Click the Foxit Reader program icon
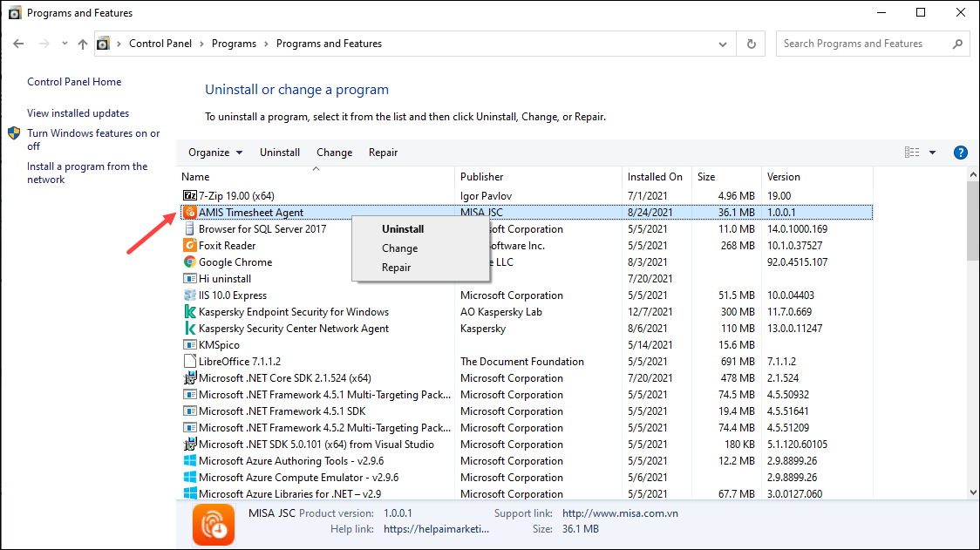Viewport: 980px width, 550px height. click(x=190, y=246)
